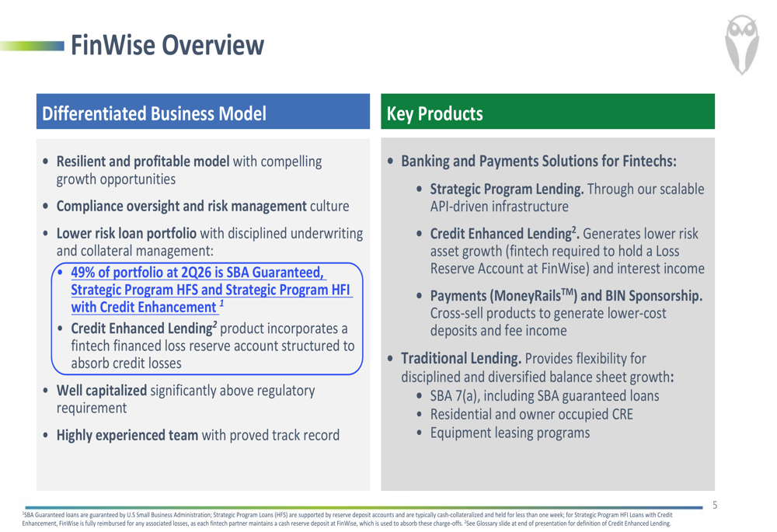Click 'Credit Enhanced Lending' under Key Products
777x532 pixels.
[567, 251]
